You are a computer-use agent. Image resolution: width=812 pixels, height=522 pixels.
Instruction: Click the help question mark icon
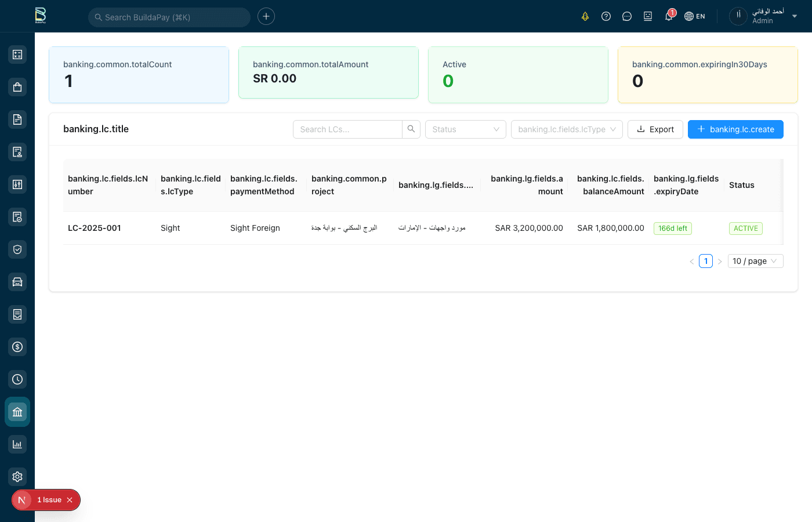(x=606, y=16)
